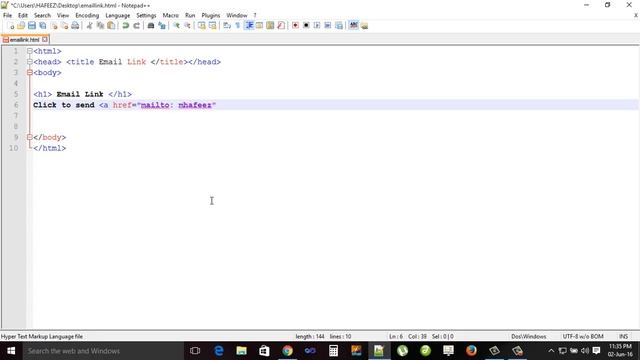Click UTF-8 w/o BOM encoding status
Viewport: 640px width, 360px height.
pyautogui.click(x=583, y=336)
